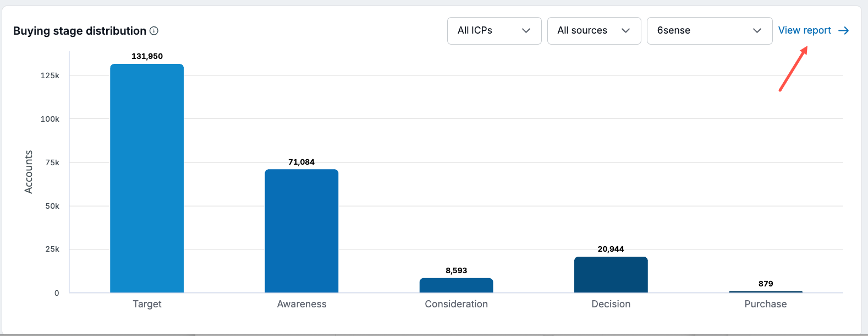Click the Purchase axis label
Viewport: 868px width, 336px height.
766,304
